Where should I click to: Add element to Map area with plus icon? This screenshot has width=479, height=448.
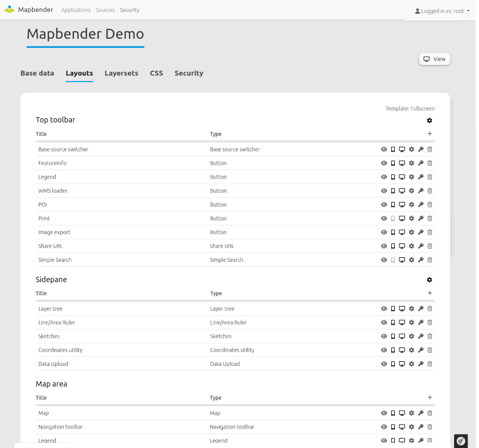(430, 398)
